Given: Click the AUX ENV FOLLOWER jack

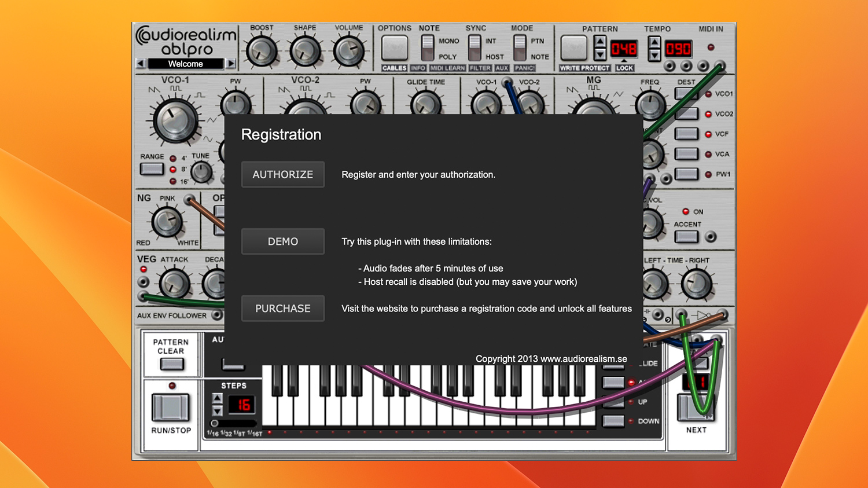Looking at the screenshot, I should pos(216,315).
